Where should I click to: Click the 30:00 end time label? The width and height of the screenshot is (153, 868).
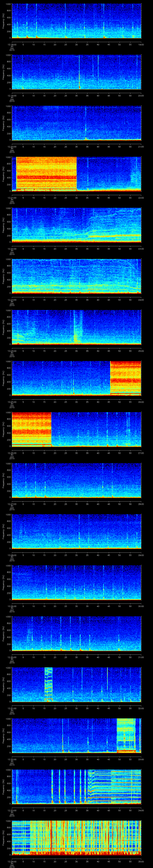(141, 606)
